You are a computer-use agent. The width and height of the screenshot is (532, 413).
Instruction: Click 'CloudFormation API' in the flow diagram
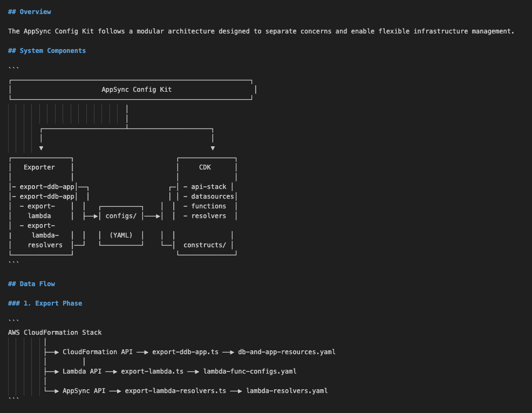(x=98, y=352)
